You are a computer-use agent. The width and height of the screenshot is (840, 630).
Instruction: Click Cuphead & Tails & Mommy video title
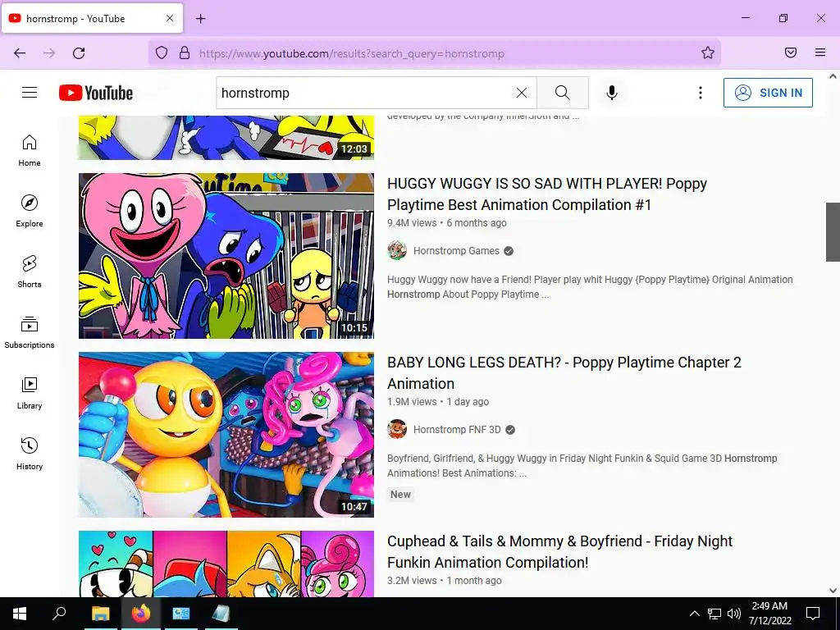click(x=559, y=552)
